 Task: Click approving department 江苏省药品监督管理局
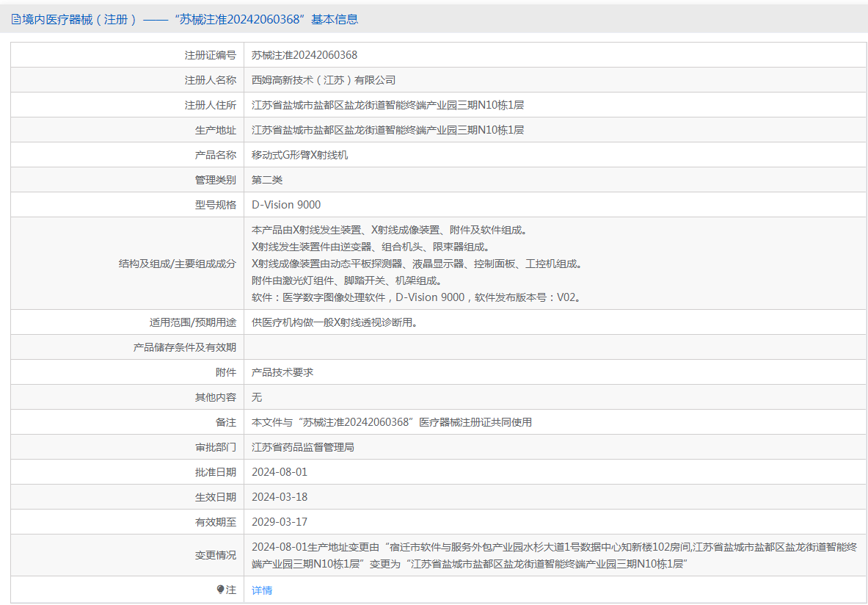[303, 447]
